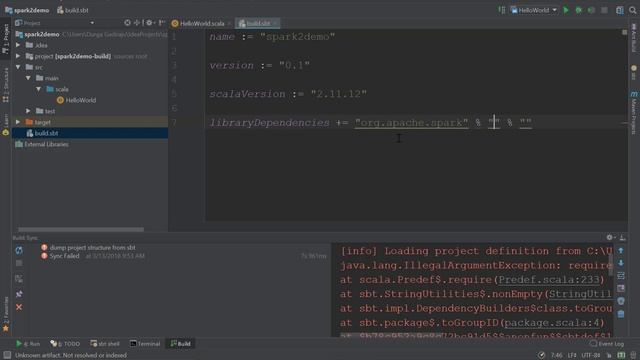
Task: Close Build panel with red X icon
Action: [19, 307]
